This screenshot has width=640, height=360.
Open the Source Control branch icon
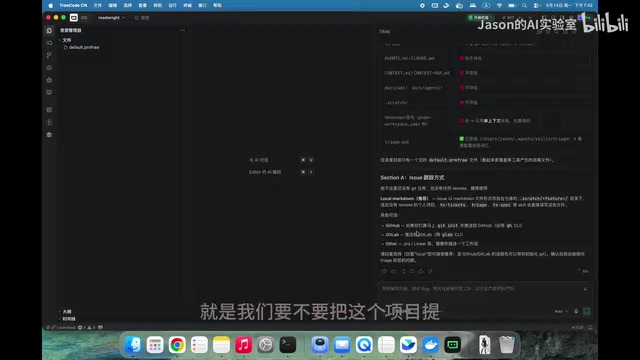(49, 55)
